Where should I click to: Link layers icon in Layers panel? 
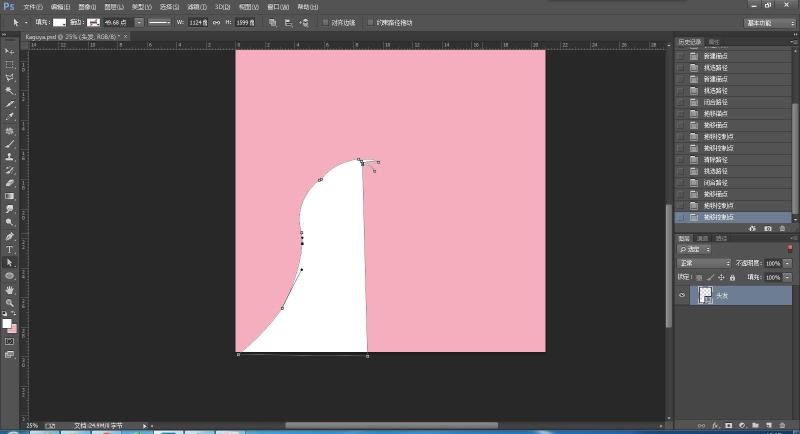click(x=702, y=425)
